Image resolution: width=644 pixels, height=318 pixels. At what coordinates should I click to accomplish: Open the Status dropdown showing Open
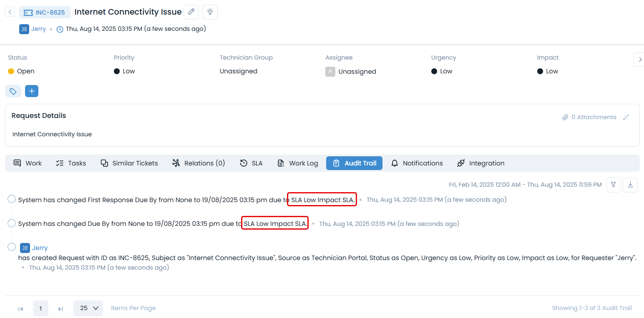25,71
